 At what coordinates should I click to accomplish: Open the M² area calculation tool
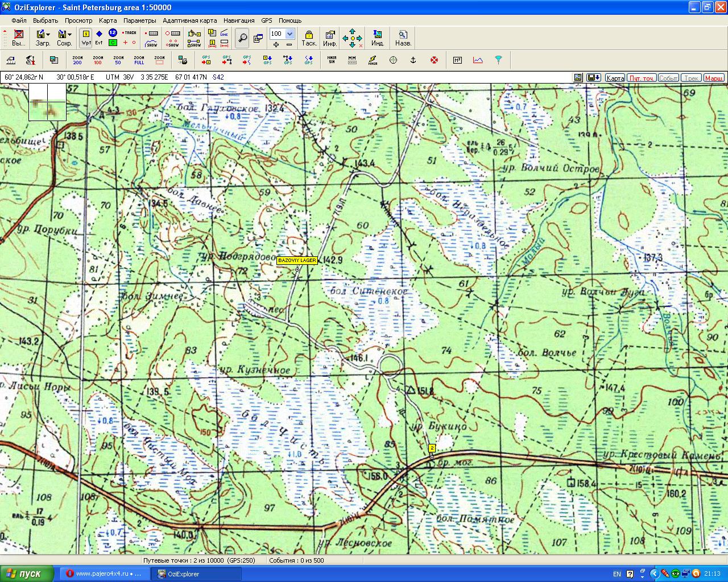tap(457, 60)
